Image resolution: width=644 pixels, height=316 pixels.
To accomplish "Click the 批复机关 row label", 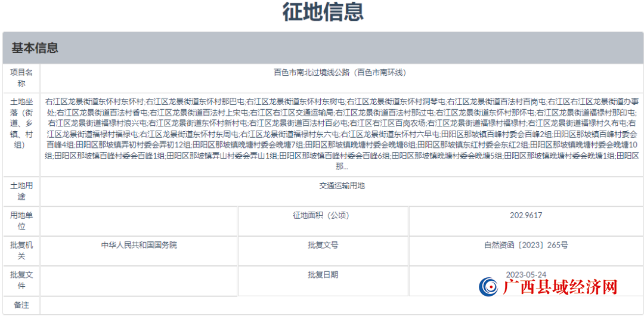I will (21, 250).
